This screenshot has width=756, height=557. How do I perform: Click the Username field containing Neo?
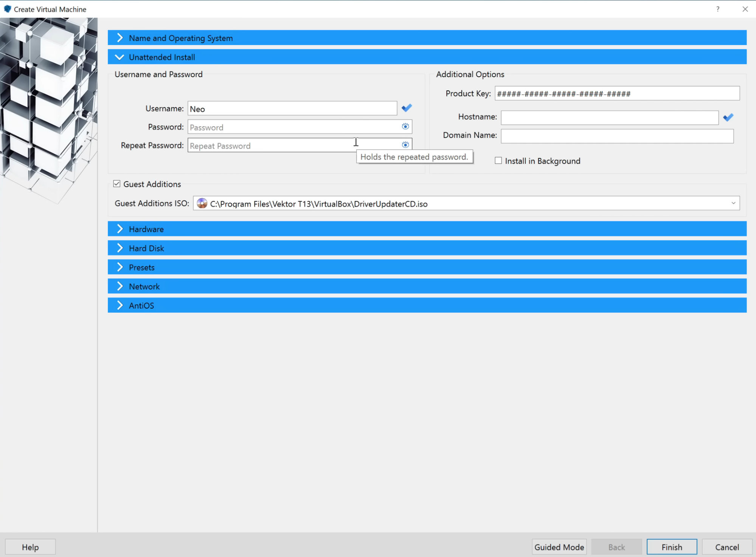pos(292,109)
